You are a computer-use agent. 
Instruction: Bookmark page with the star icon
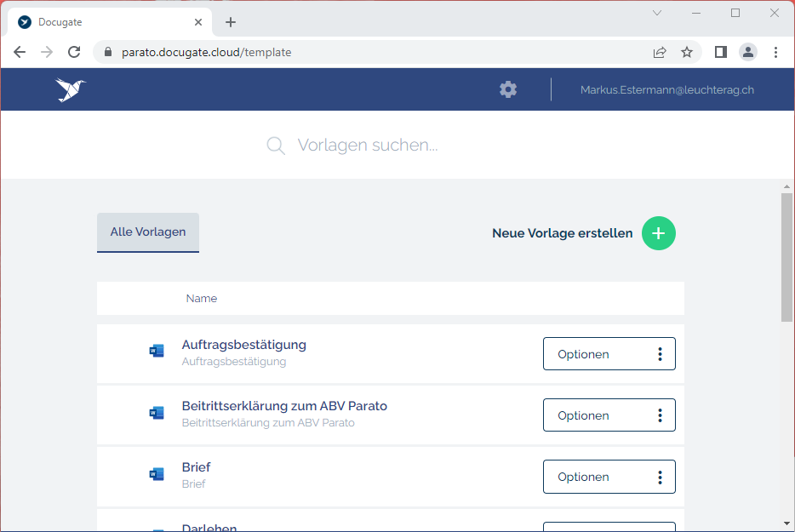687,52
